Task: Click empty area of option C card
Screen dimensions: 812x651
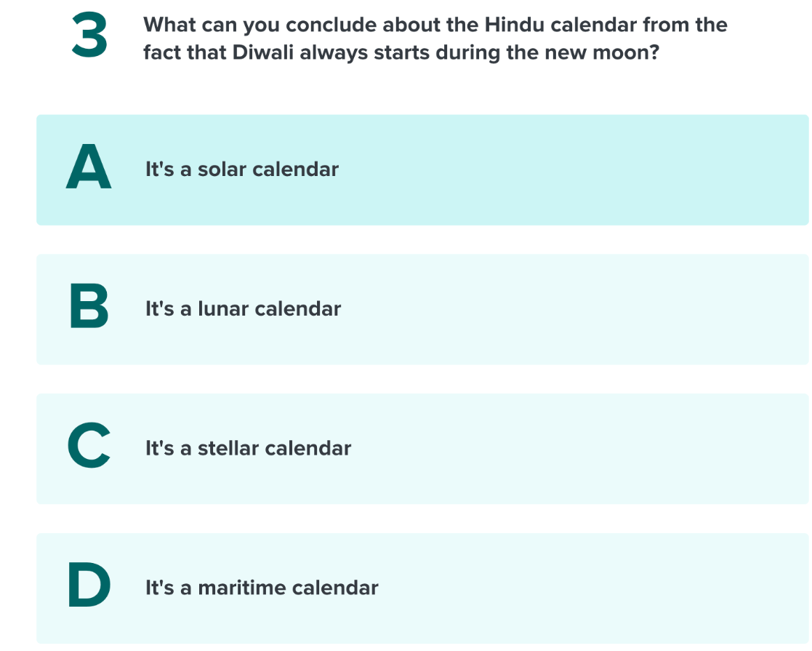Action: (570, 449)
